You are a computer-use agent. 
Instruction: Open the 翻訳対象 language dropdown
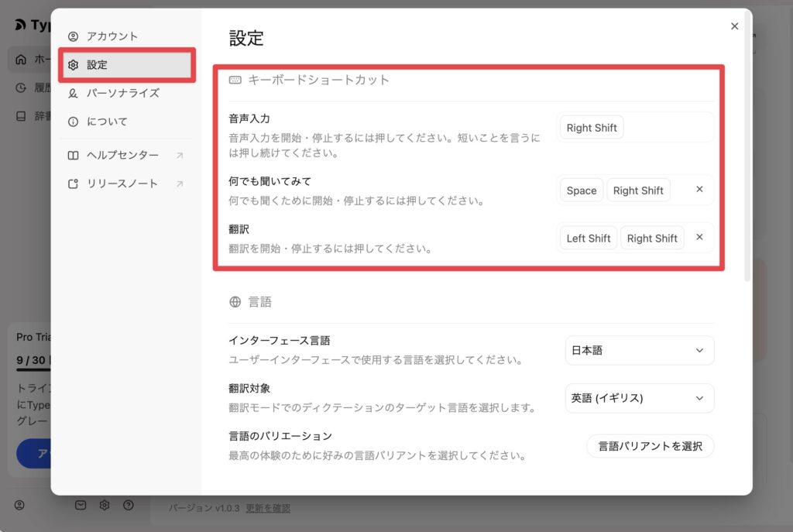point(639,398)
